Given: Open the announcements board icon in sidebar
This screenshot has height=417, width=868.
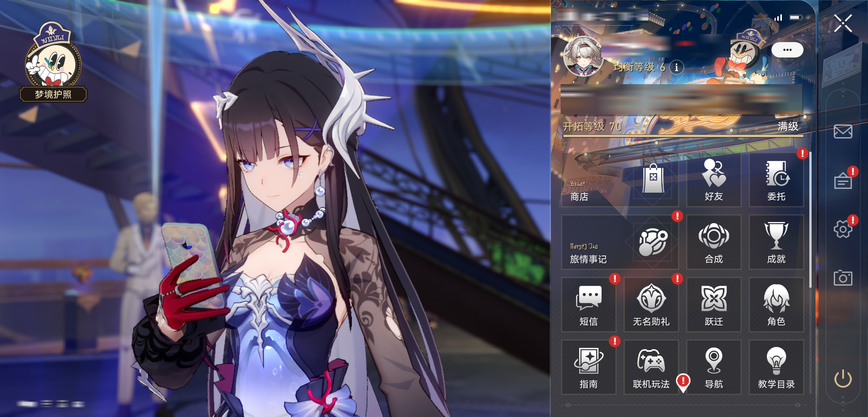Looking at the screenshot, I should [843, 181].
